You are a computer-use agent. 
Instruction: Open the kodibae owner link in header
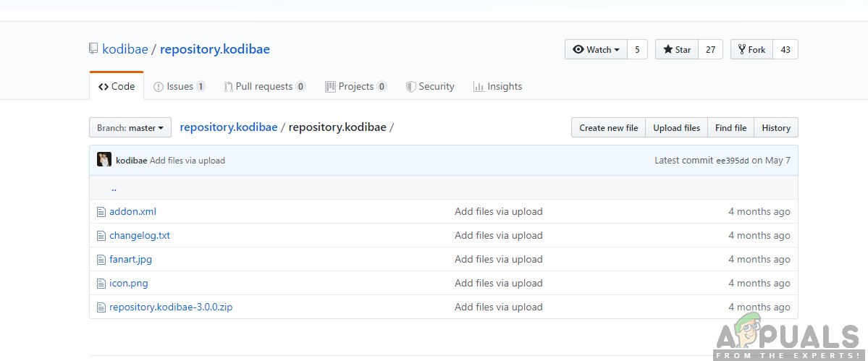click(125, 49)
